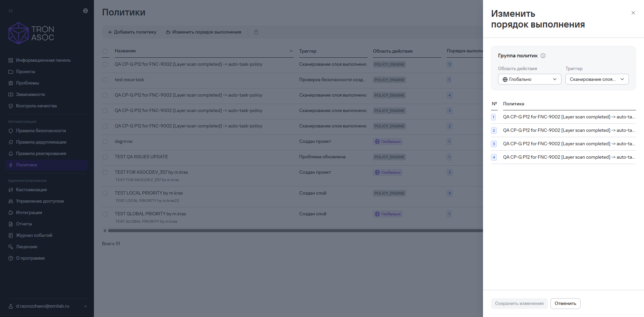Click the horizontal scrollbar left arrow
The image size is (644, 317).
click(105, 230)
